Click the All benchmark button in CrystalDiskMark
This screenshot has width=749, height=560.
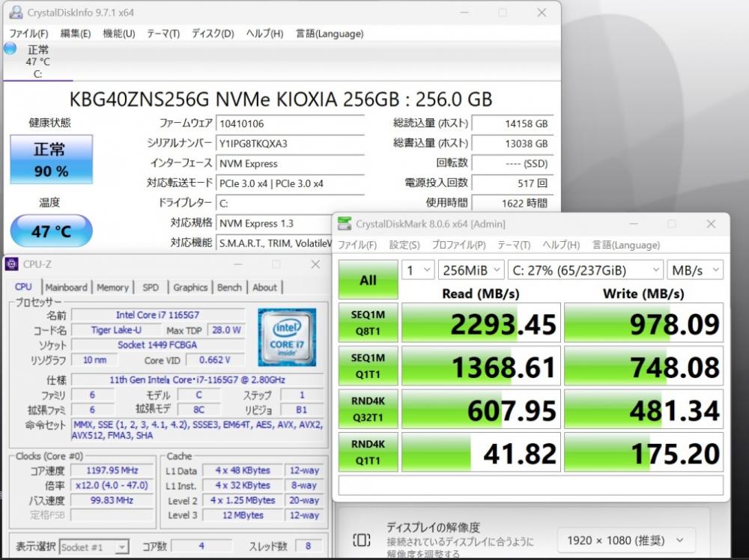click(x=368, y=279)
